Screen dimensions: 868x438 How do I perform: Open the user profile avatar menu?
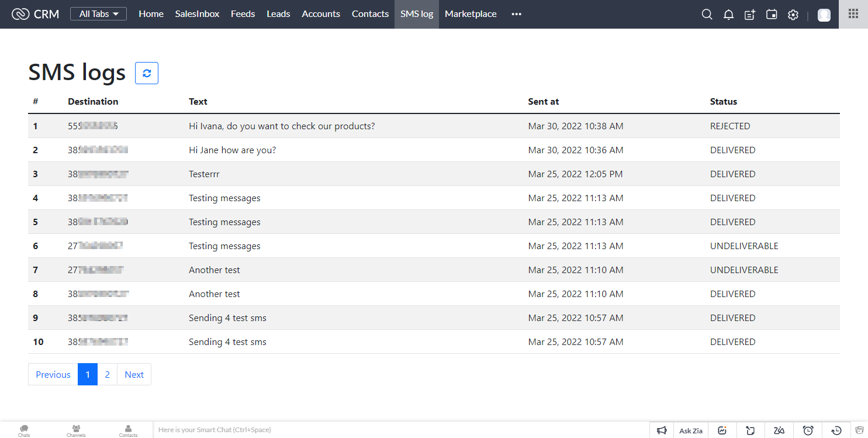[x=824, y=15]
